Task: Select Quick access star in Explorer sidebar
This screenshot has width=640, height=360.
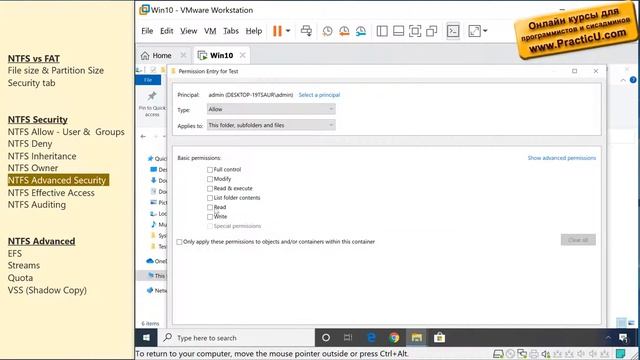Action: pyautogui.click(x=151, y=158)
